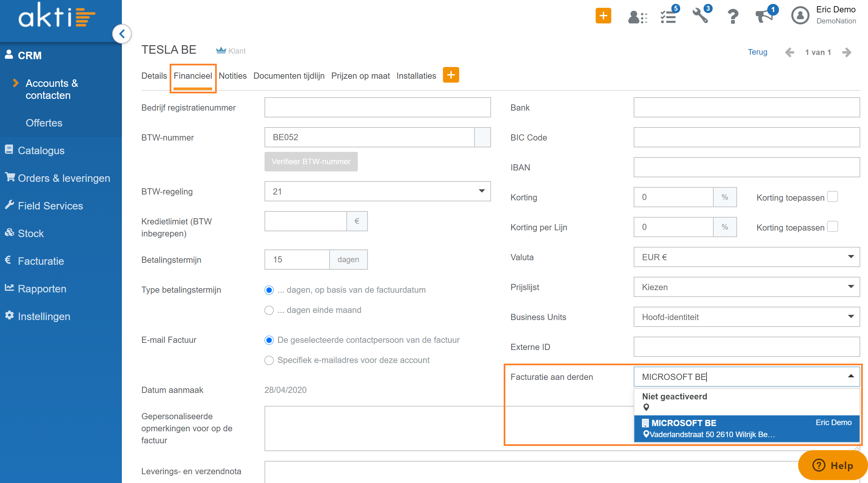Click the orange plus quick-add icon

coord(603,16)
